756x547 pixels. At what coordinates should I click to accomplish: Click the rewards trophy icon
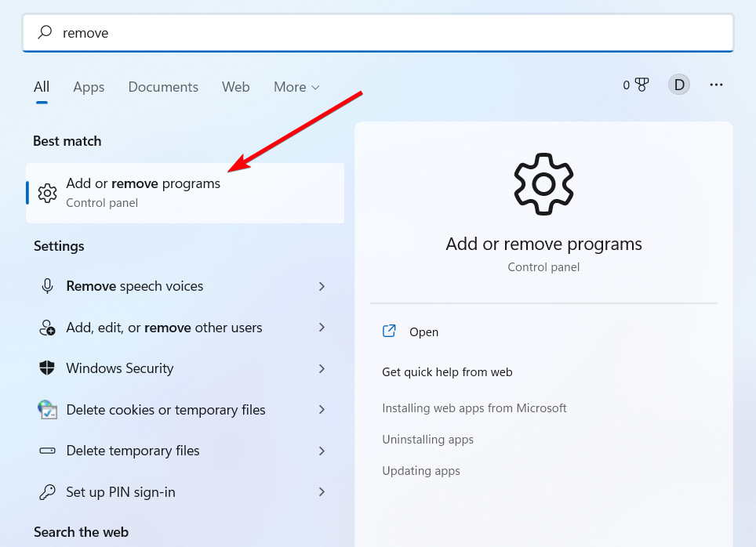click(642, 85)
